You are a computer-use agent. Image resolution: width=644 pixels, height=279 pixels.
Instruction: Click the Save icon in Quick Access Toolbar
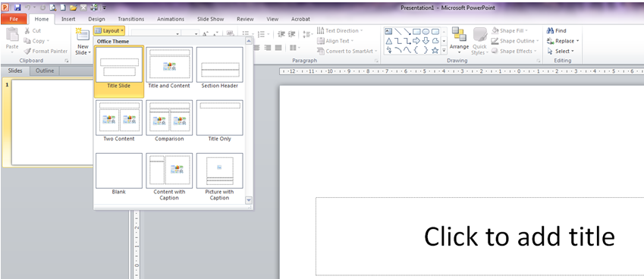tap(17, 8)
